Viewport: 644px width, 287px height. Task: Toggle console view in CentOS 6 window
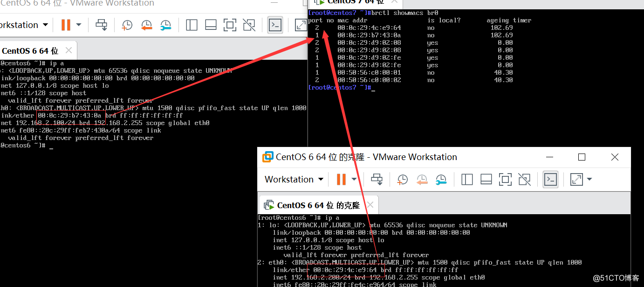point(275,25)
